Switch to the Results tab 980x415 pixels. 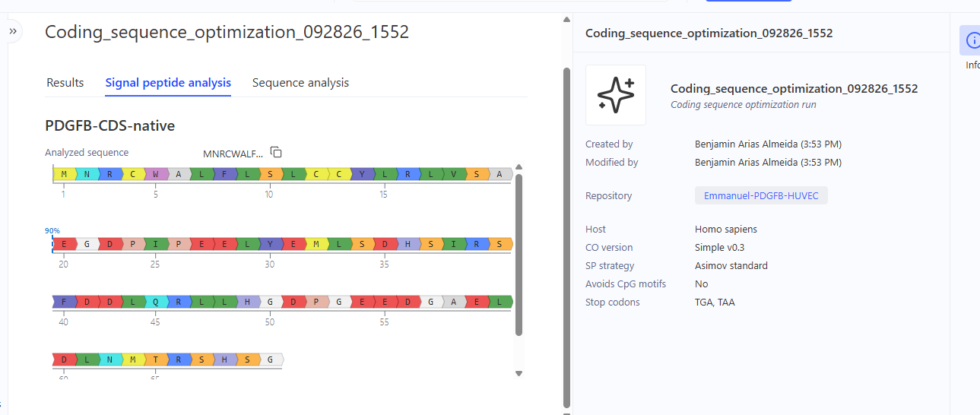(x=65, y=83)
